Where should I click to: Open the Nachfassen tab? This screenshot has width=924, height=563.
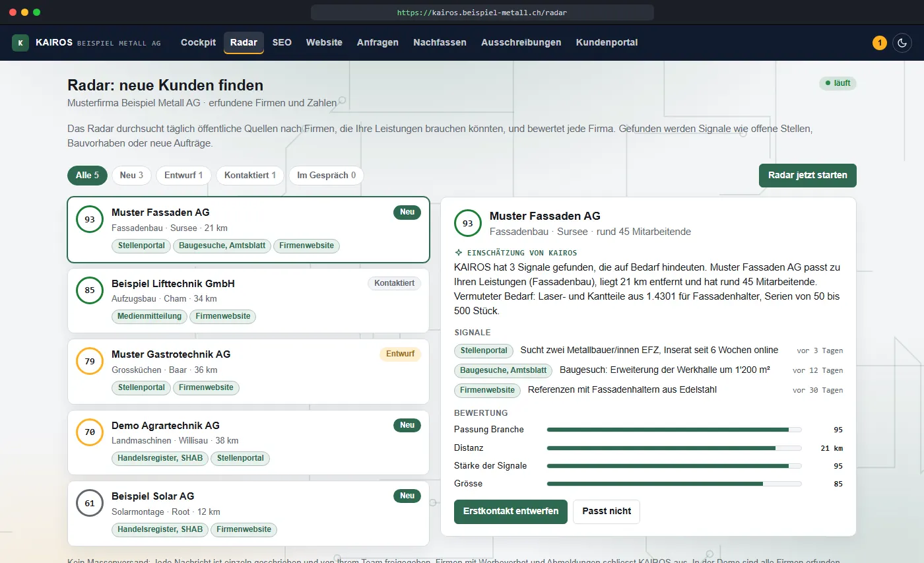440,42
